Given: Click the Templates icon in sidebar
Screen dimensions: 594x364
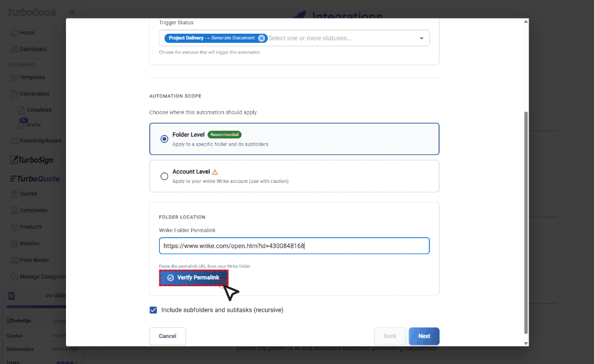Looking at the screenshot, I should pos(15,77).
